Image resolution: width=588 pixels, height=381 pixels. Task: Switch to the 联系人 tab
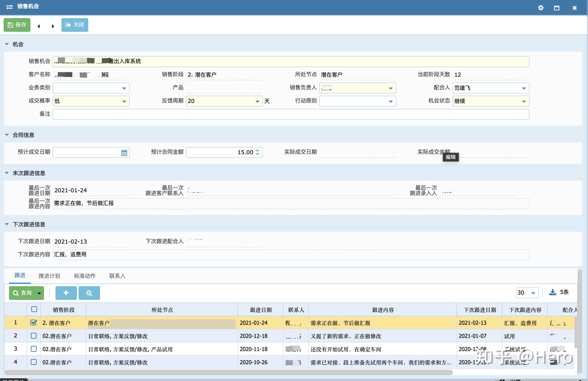(x=117, y=276)
